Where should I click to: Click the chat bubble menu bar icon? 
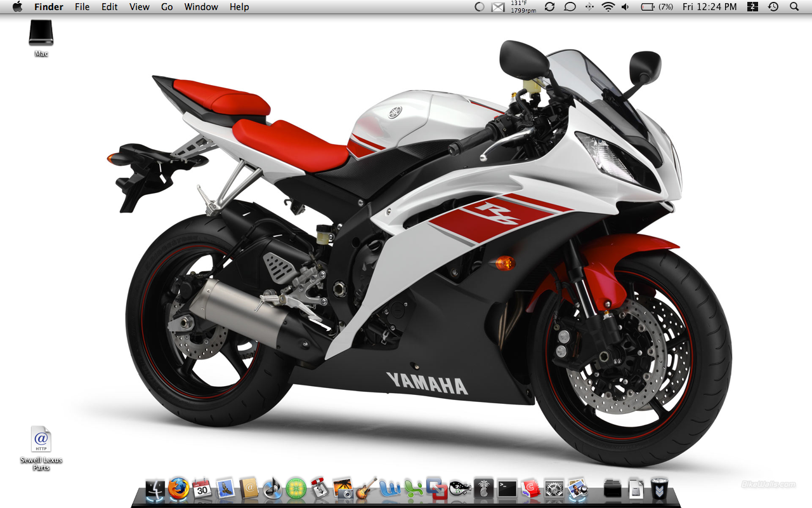[x=570, y=7]
